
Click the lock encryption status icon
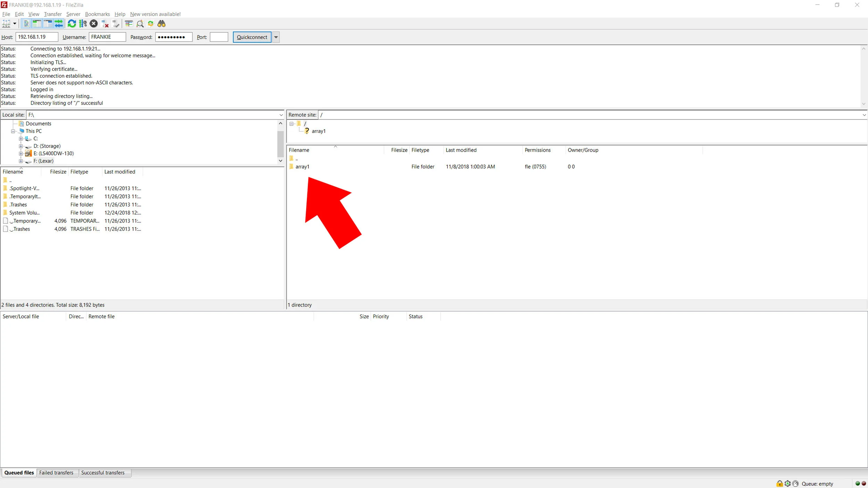779,483
